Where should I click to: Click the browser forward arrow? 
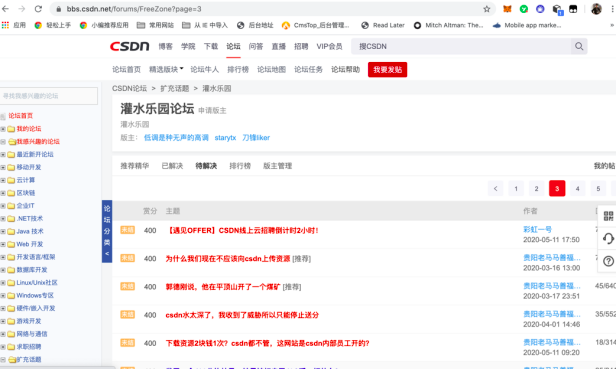tap(22, 9)
